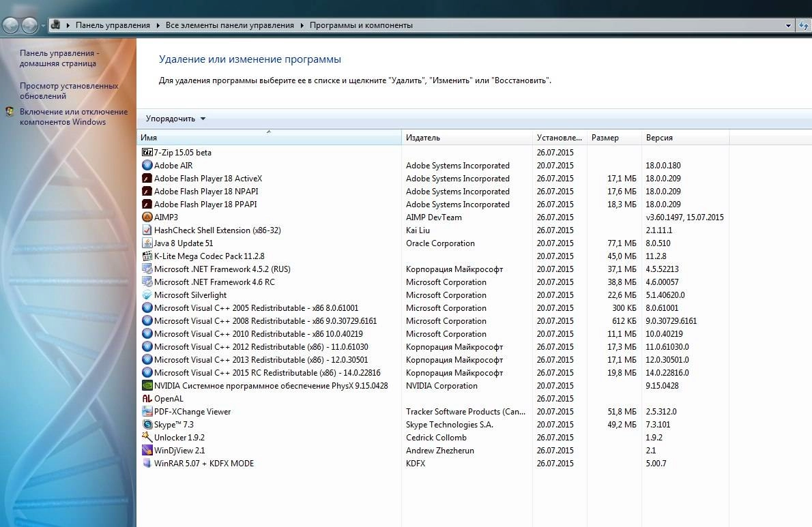Image resolution: width=812 pixels, height=527 pixels.
Task: Click the Forward navigation button
Action: (29, 25)
